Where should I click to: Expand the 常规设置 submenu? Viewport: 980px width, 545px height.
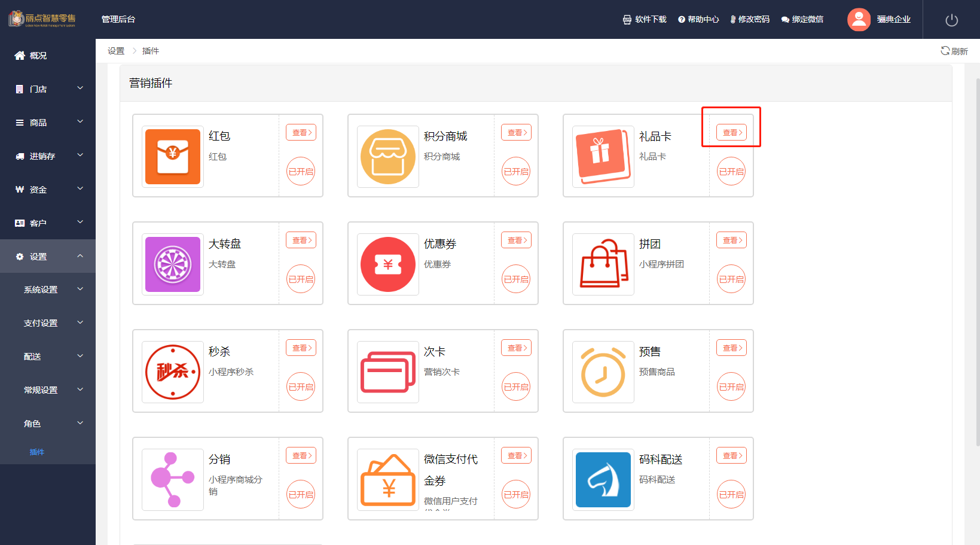pyautogui.click(x=48, y=390)
